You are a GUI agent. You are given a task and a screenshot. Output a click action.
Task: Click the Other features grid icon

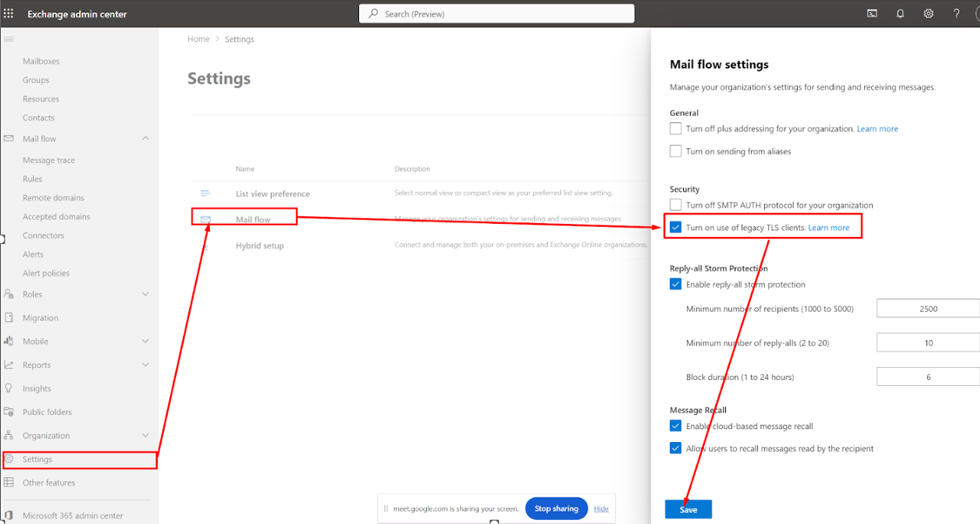click(x=9, y=482)
